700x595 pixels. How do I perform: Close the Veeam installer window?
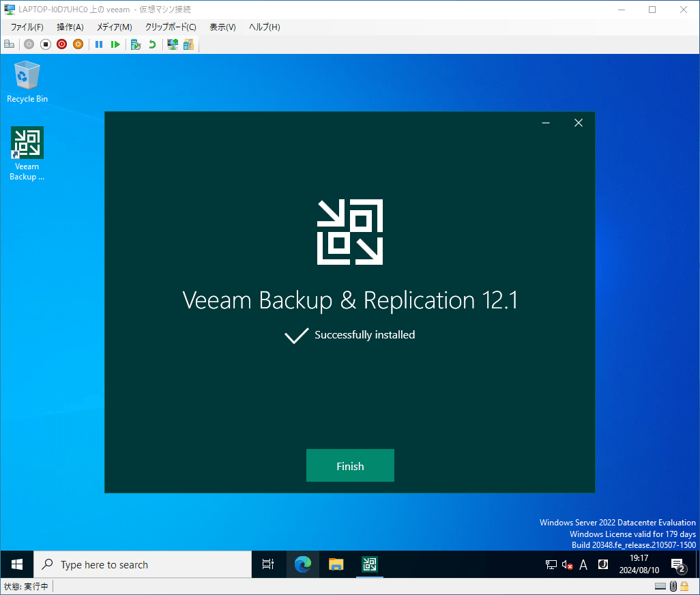pos(579,123)
